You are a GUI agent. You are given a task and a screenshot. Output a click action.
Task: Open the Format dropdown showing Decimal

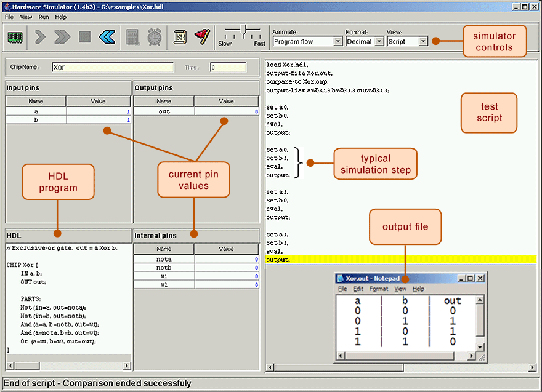tap(363, 42)
